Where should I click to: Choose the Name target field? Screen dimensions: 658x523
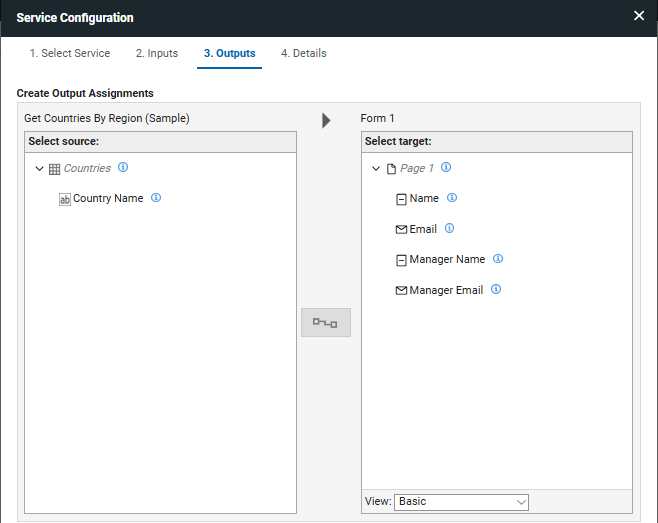tap(424, 199)
